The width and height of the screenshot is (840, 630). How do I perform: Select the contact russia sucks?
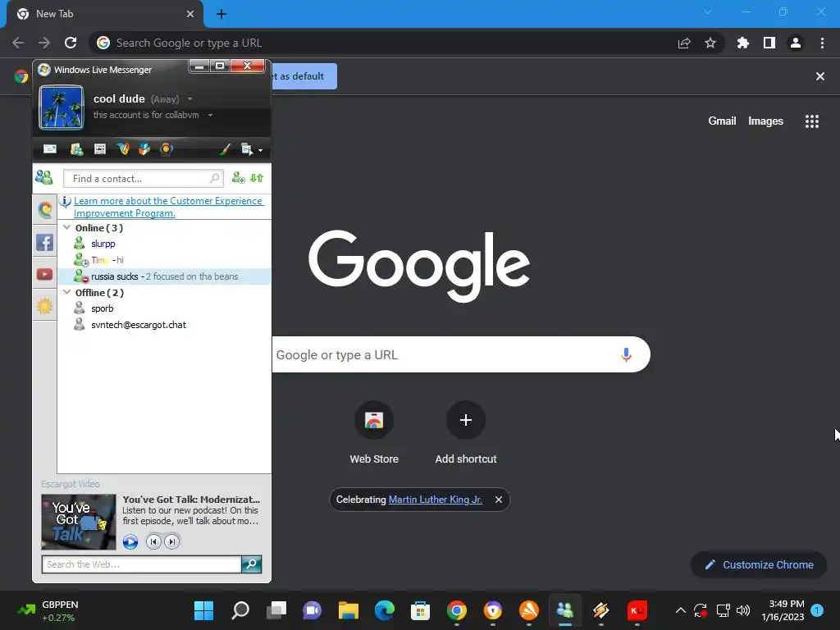coord(164,276)
